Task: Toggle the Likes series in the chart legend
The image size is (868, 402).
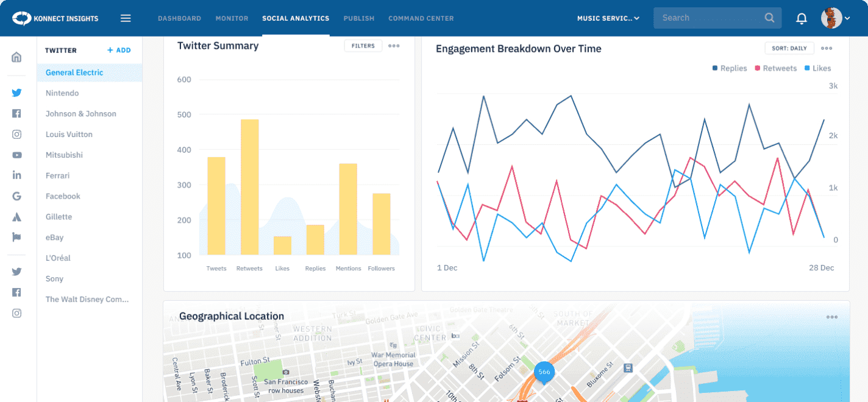Action: pos(817,68)
